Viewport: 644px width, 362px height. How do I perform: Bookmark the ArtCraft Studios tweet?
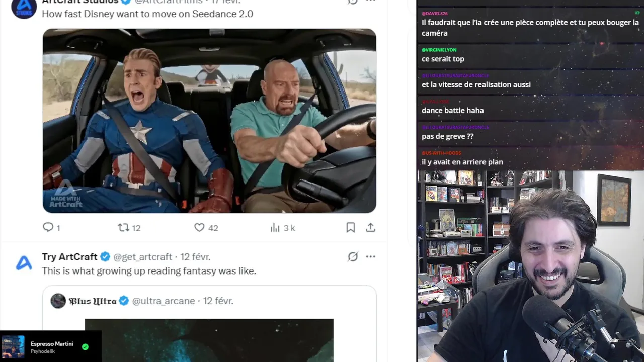coord(351,228)
